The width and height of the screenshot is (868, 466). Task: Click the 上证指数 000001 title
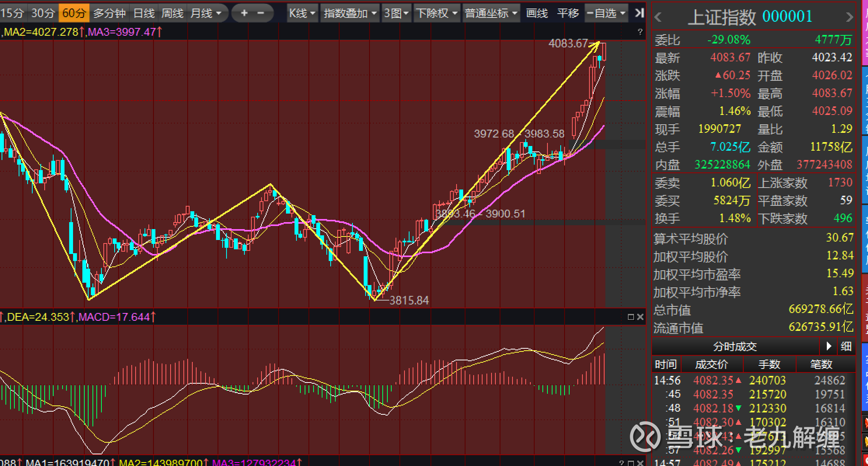(x=750, y=17)
